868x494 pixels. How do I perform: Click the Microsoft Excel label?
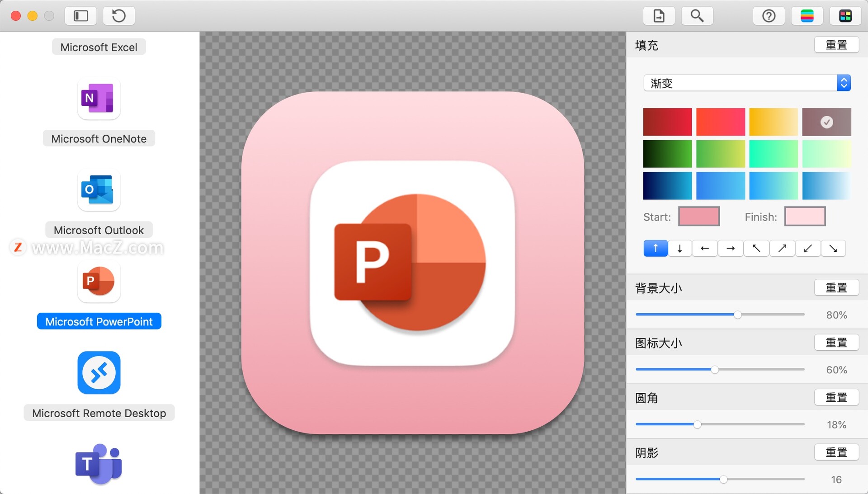coord(99,47)
